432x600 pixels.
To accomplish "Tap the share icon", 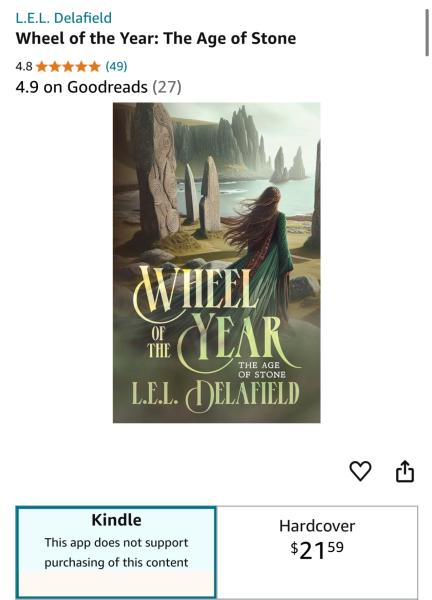I will (404, 471).
